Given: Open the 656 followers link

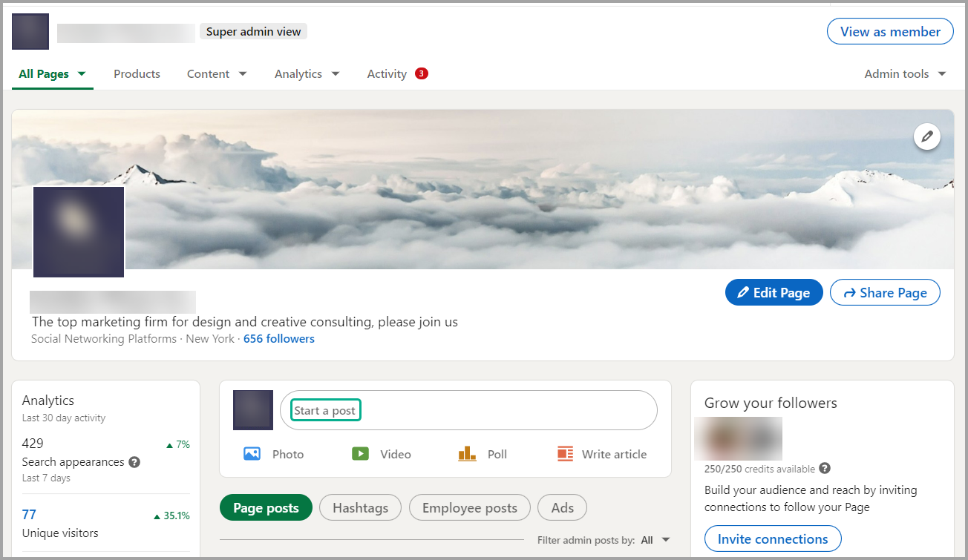Looking at the screenshot, I should [278, 338].
